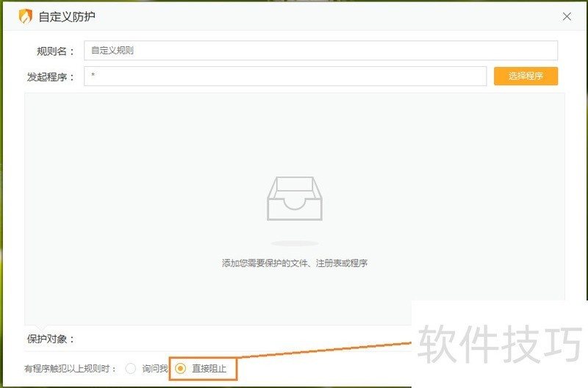This screenshot has height=388, width=588.
Task: Close the 自定义防护 dialog
Action: pos(567,16)
